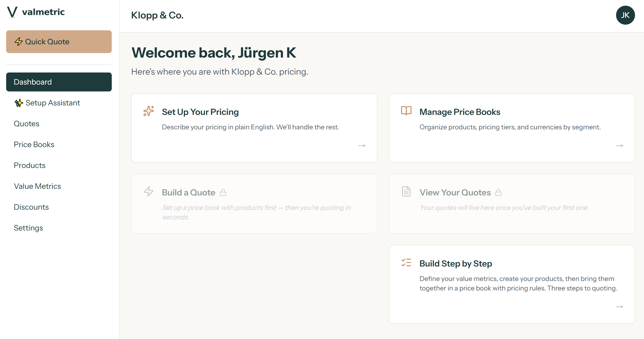Viewport: 644px width, 339px height.
Task: Open Price Books from the sidebar
Action: [x=34, y=144]
